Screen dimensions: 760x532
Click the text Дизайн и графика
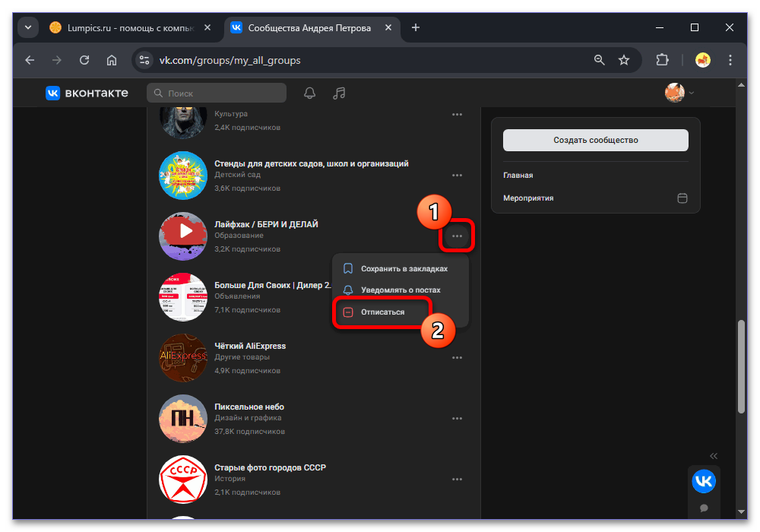pyautogui.click(x=248, y=418)
